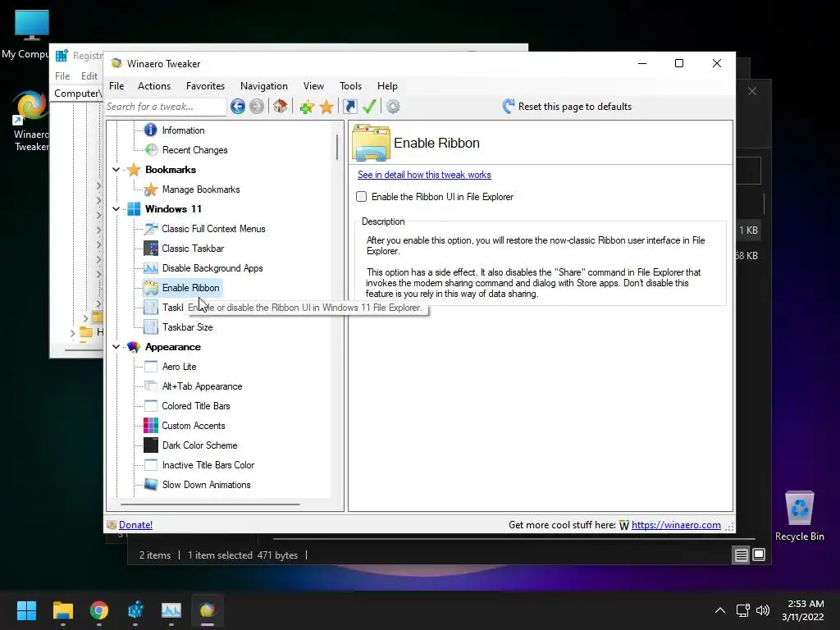Image resolution: width=840 pixels, height=630 pixels.
Task: Click the Custom Accents colorful icon
Action: 151,426
